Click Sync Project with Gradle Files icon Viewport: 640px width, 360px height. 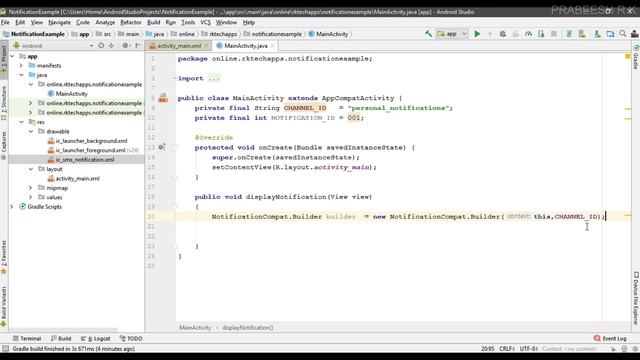click(x=569, y=34)
